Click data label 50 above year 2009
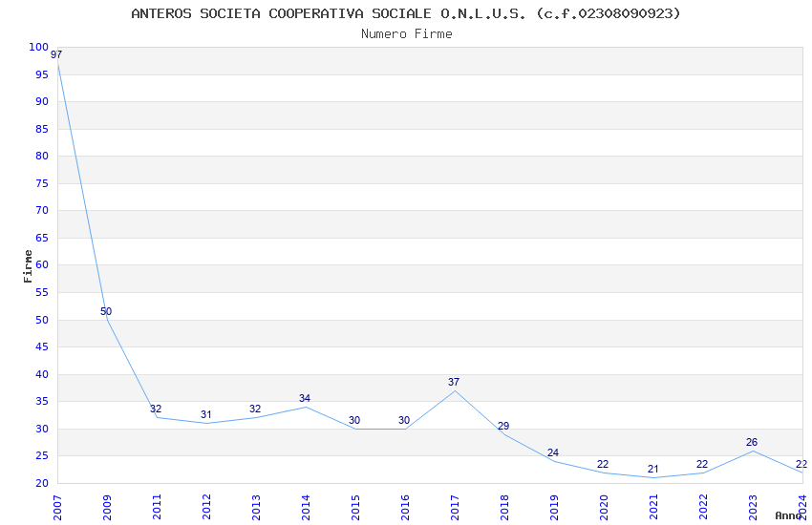 click(106, 311)
